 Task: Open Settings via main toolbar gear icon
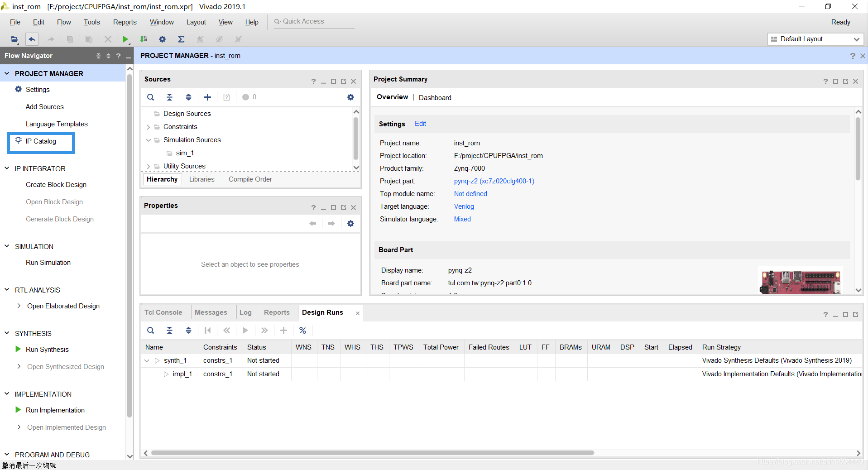[x=162, y=39]
